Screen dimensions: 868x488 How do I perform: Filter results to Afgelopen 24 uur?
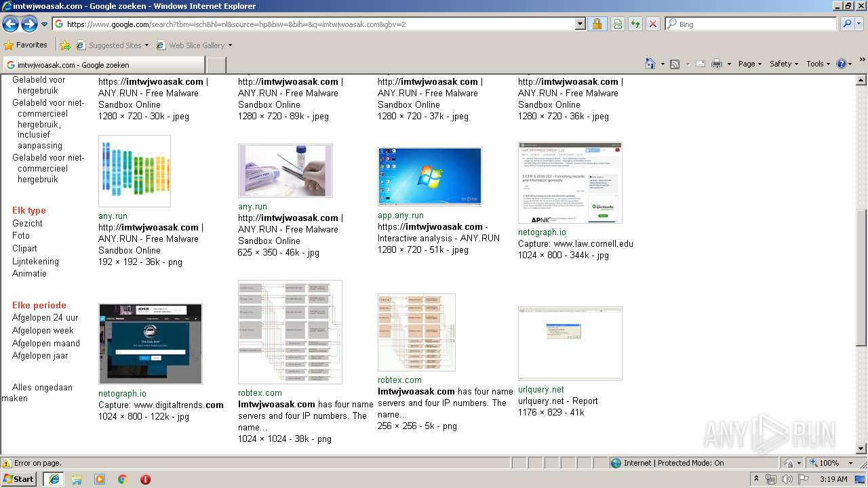pos(45,317)
